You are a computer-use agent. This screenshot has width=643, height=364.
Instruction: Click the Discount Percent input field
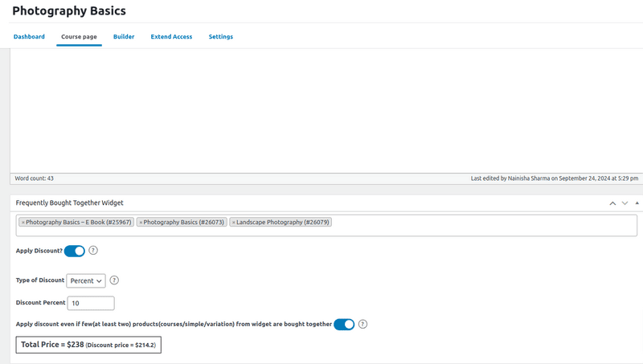91,304
